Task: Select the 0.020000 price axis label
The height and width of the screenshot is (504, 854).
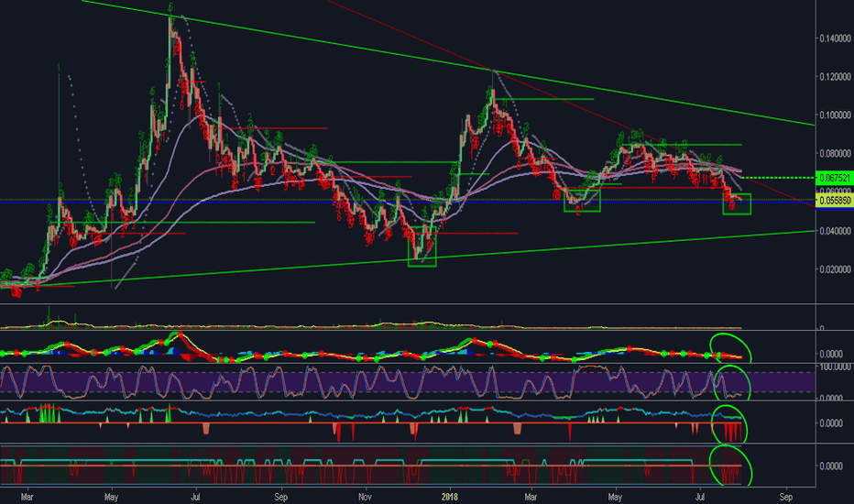Action: pyautogui.click(x=835, y=269)
